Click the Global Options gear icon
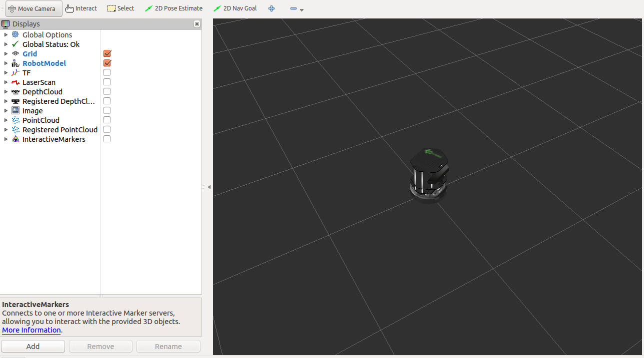Image resolution: width=644 pixels, height=358 pixels. coord(15,34)
